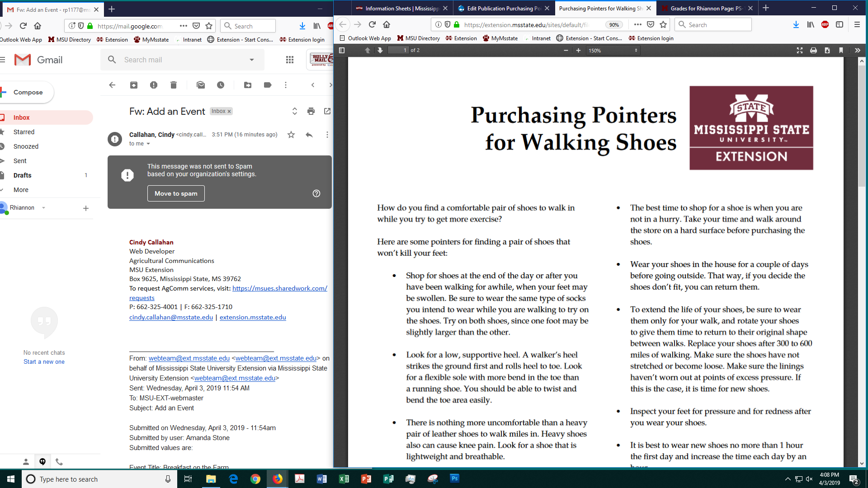Go to previous PDF page arrow

[368, 50]
